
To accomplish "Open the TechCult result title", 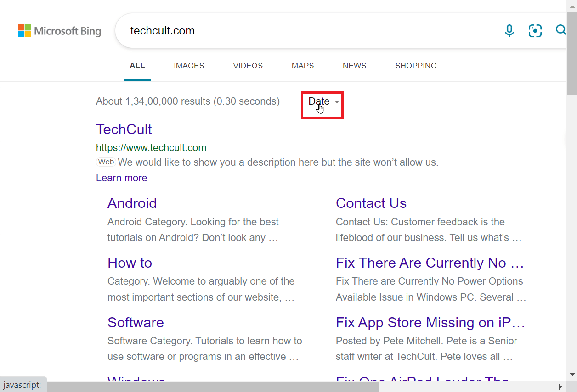I will coord(124,129).
